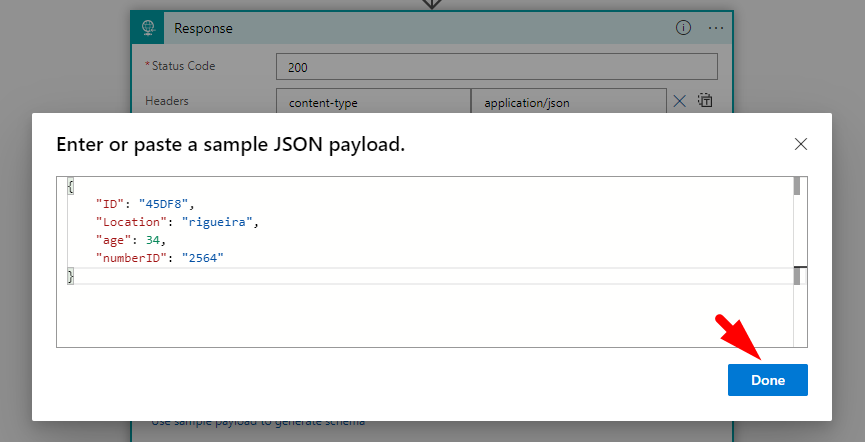The height and width of the screenshot is (442, 865).
Task: Switch headers to text mode icon
Action: pos(705,100)
